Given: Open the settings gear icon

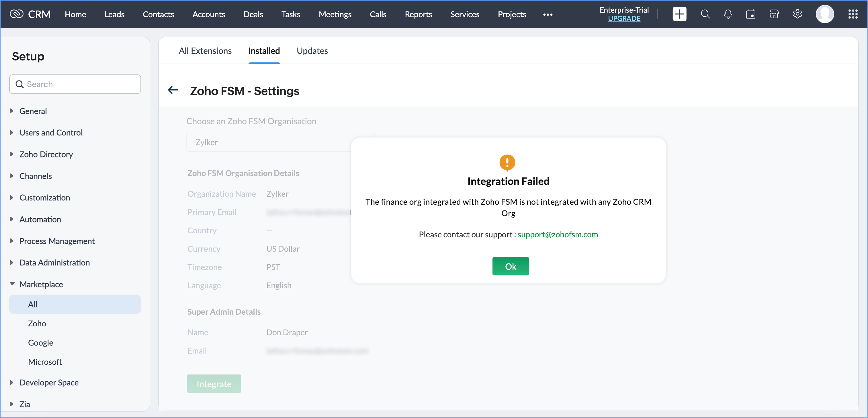Looking at the screenshot, I should pos(797,14).
